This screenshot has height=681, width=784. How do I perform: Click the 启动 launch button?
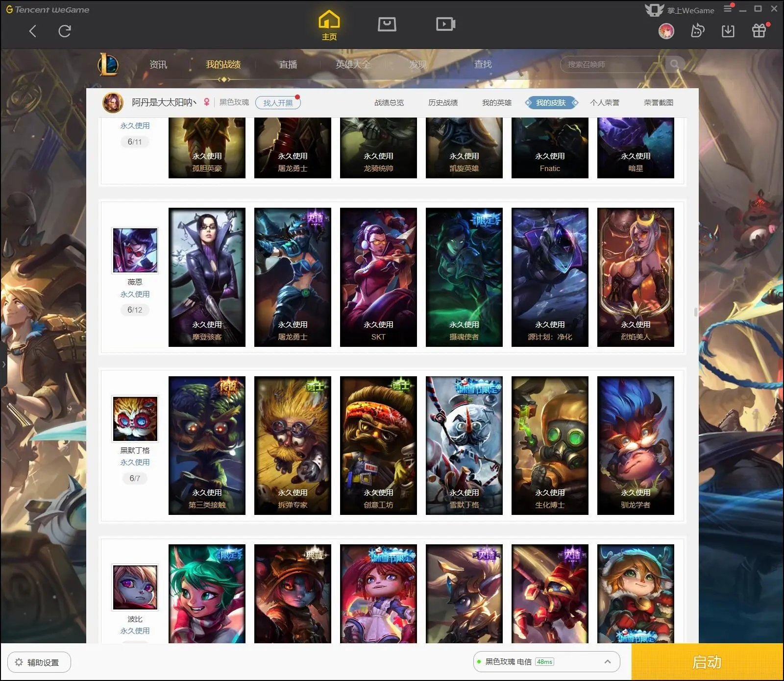(x=707, y=662)
